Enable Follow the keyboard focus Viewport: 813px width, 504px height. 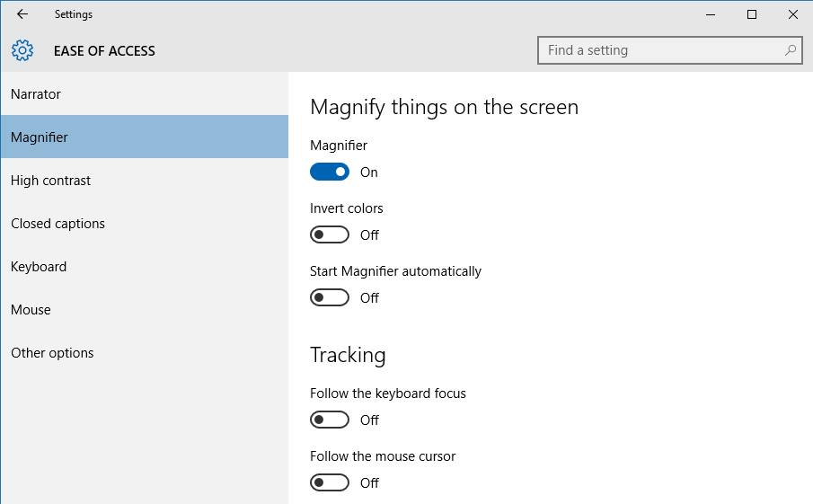pyautogui.click(x=330, y=420)
